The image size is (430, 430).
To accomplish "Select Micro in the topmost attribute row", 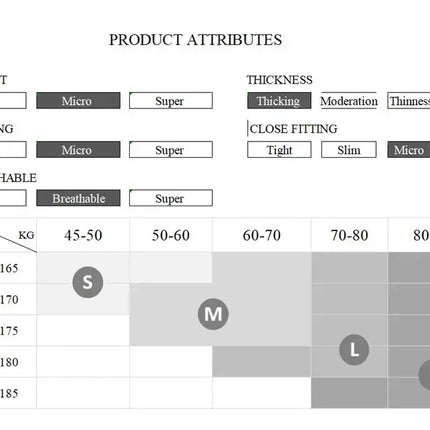I will [x=78, y=101].
